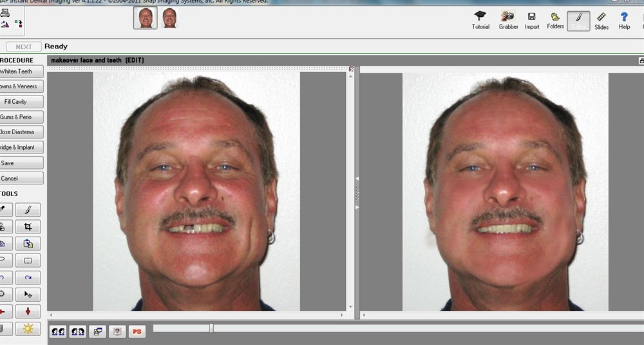Choose the Fill Cavity procedure
This screenshot has width=644, height=345.
(x=21, y=102)
